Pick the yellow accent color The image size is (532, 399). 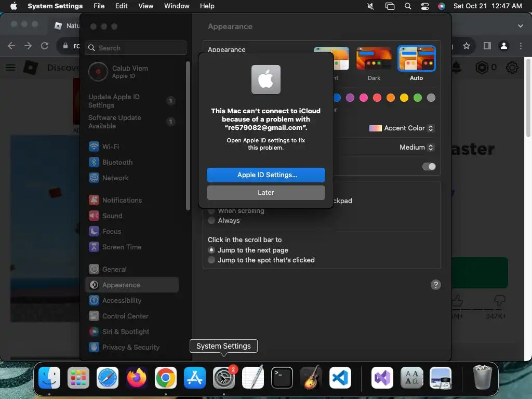404,98
